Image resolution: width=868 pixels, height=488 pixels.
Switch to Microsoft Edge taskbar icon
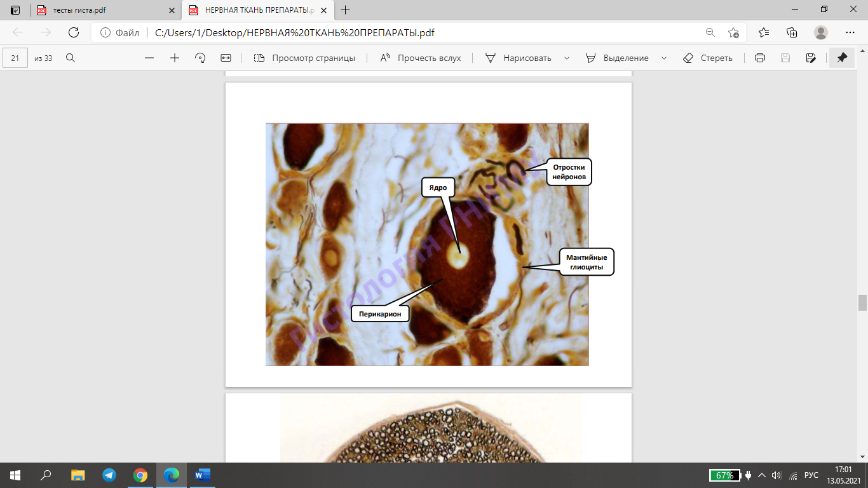point(172,475)
